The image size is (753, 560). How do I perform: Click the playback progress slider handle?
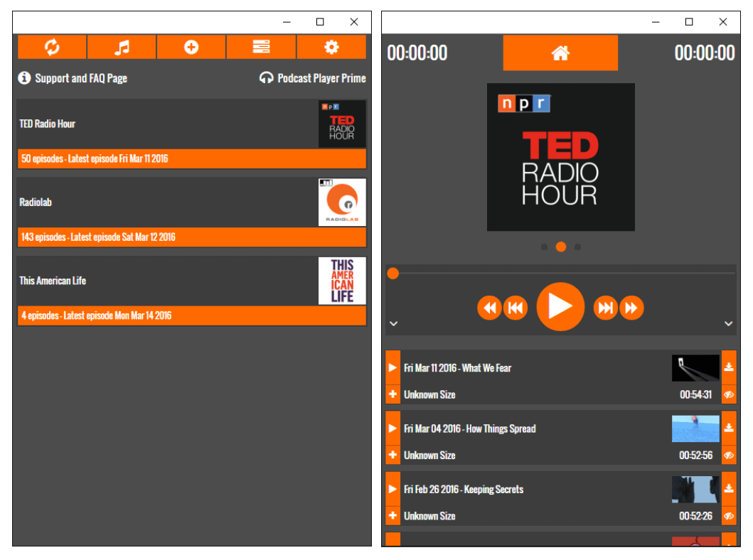click(392, 273)
